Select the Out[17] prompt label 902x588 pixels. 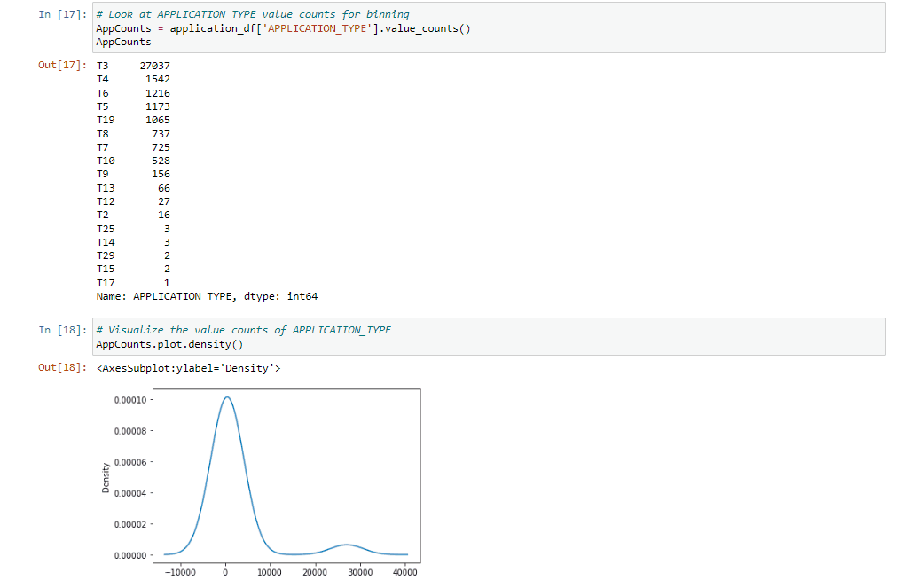[x=63, y=65]
